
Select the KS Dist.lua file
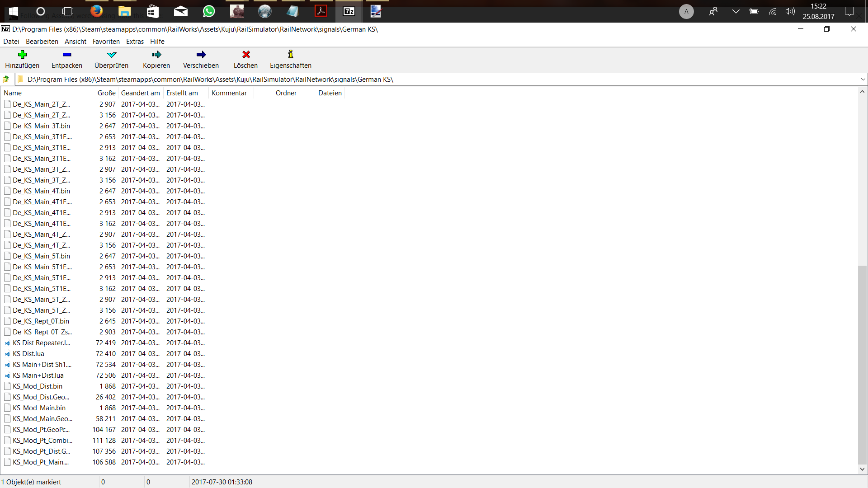28,354
